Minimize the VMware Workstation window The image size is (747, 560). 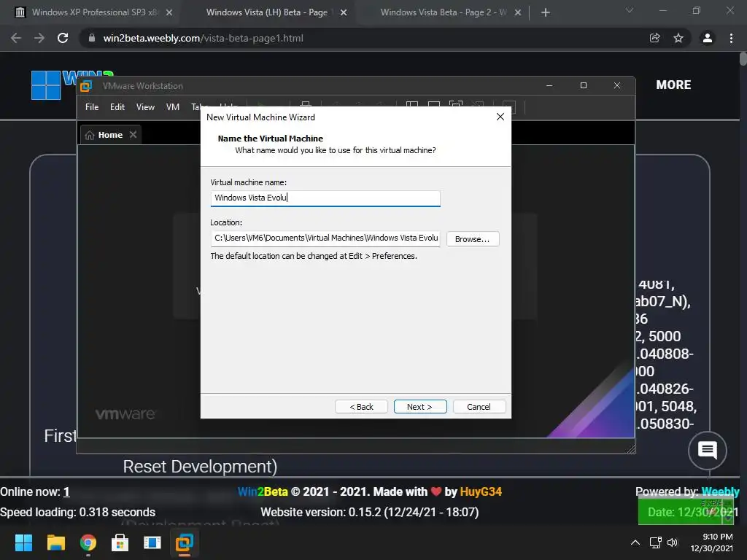click(x=549, y=85)
